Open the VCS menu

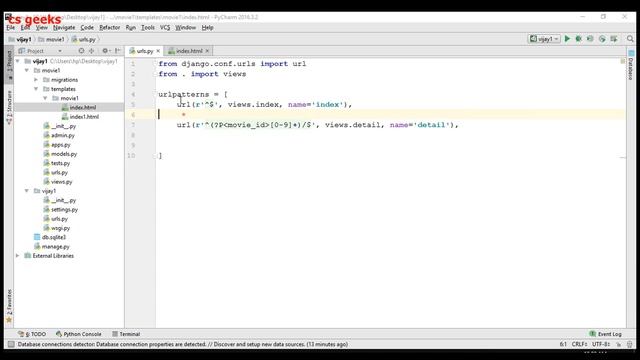click(165, 27)
